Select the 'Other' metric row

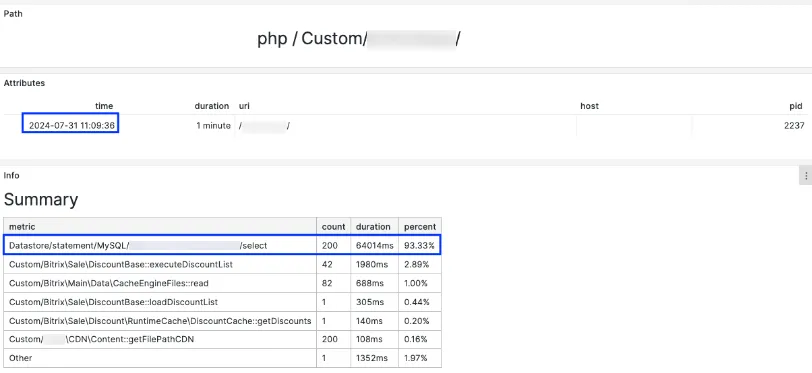[223, 358]
